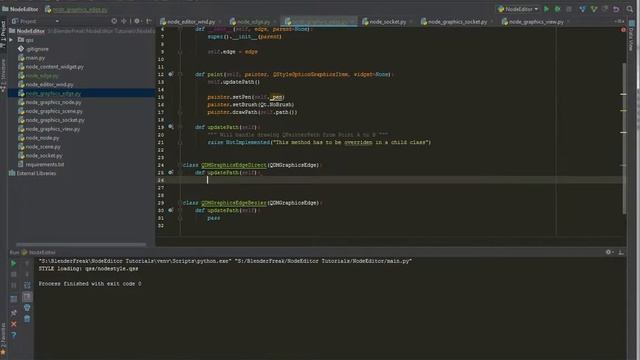Click the scroll-from-source target icon in the Project panel
640x360 pixels.
(114, 21)
